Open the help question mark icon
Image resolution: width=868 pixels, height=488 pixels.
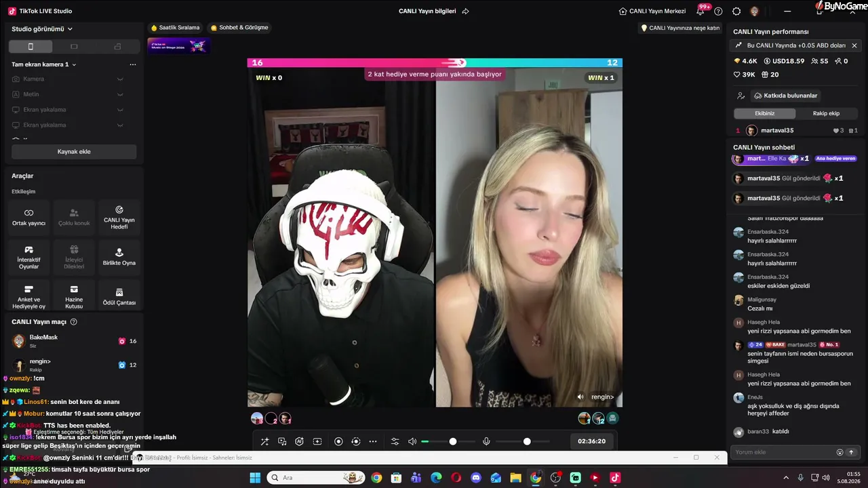[x=719, y=12]
